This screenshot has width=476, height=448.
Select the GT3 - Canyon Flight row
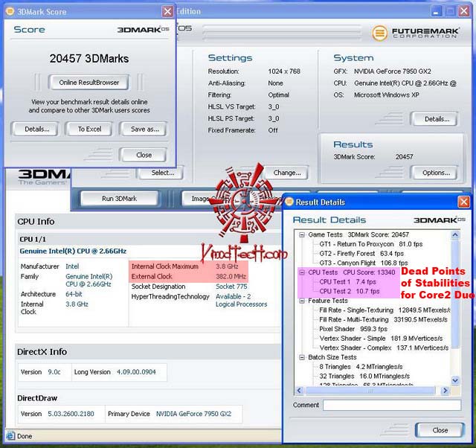364,263
